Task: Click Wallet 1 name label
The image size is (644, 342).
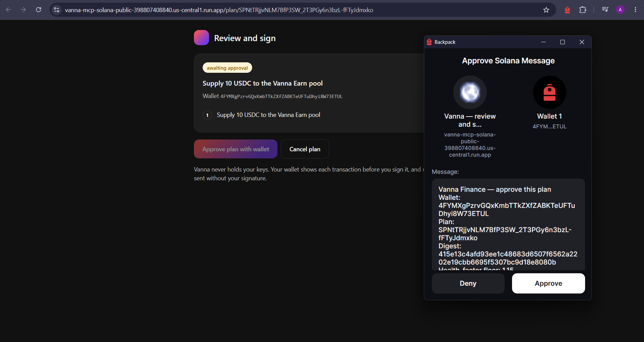Action: pyautogui.click(x=549, y=116)
